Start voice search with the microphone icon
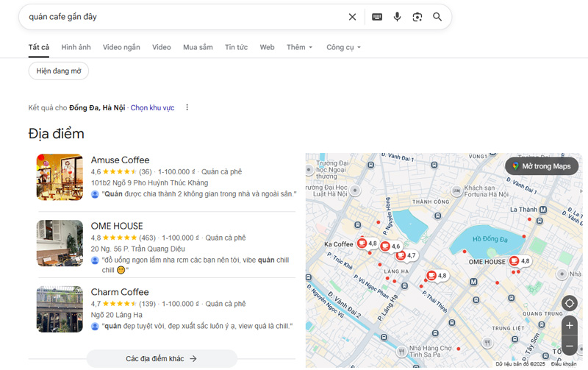 [x=397, y=17]
